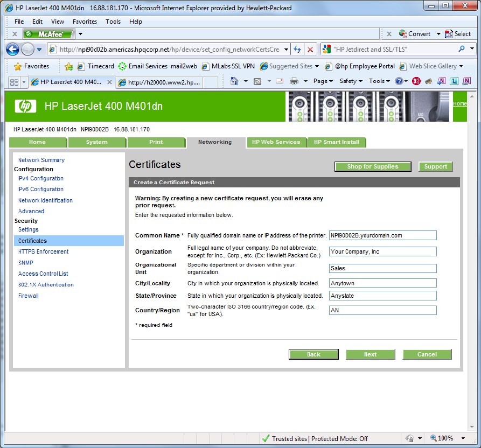Open the Tools command bar dropdown
This screenshot has height=448, width=481.
[379, 81]
